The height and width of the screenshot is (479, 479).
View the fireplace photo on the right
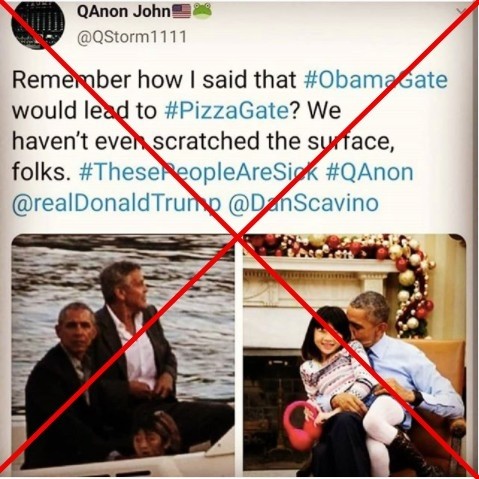coord(355,353)
